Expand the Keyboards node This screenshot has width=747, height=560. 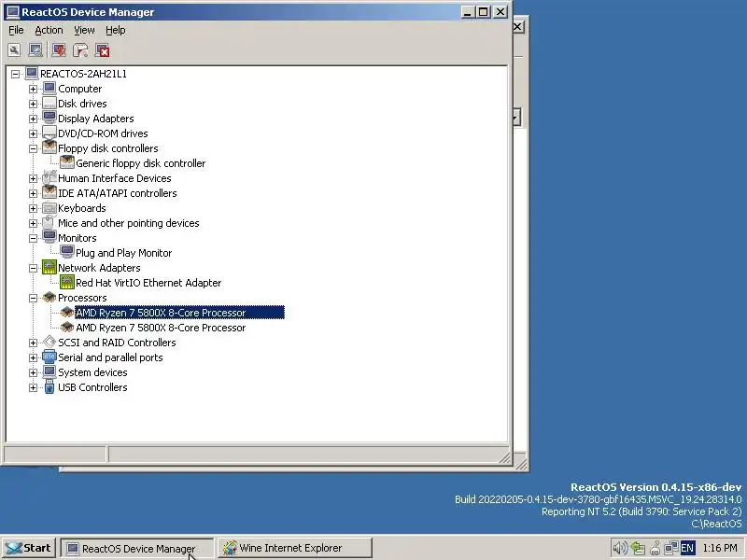point(33,208)
